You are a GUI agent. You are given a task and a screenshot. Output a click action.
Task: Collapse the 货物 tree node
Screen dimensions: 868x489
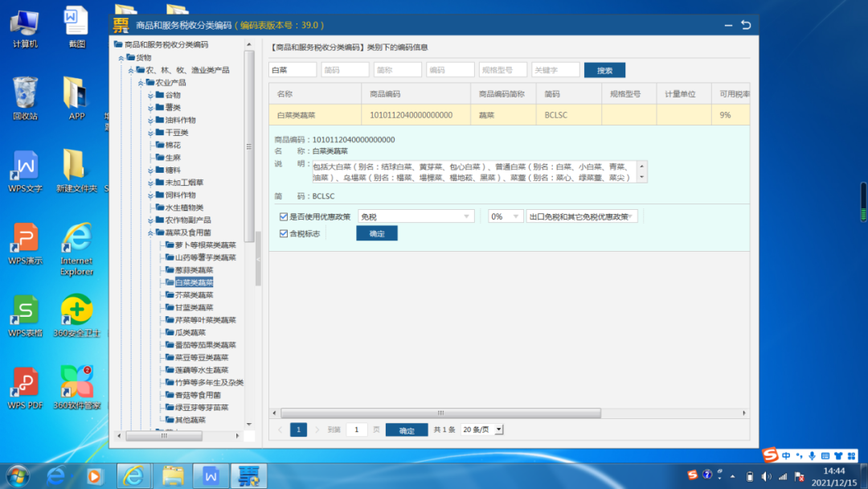[x=121, y=58]
